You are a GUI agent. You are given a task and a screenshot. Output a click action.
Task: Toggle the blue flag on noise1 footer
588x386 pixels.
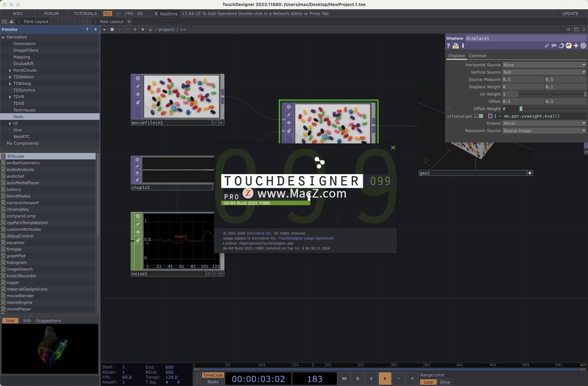click(215, 274)
